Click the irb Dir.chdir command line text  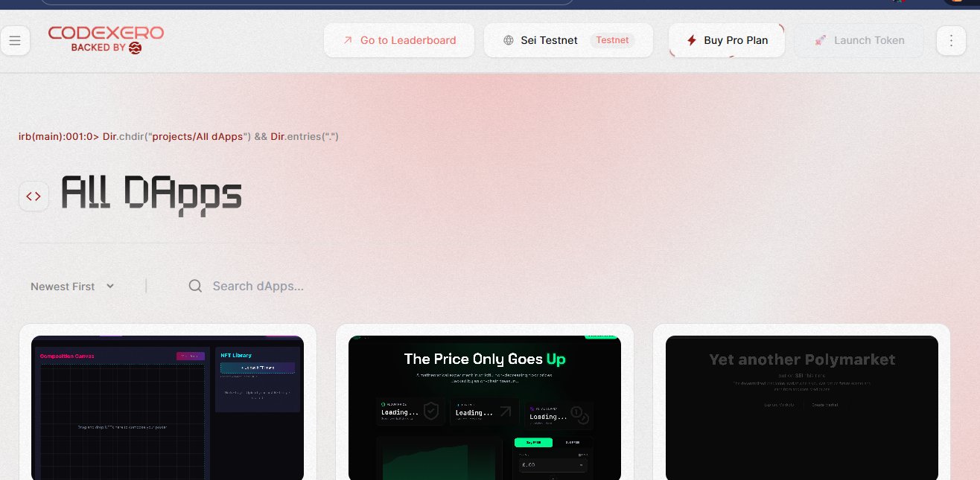tap(179, 137)
